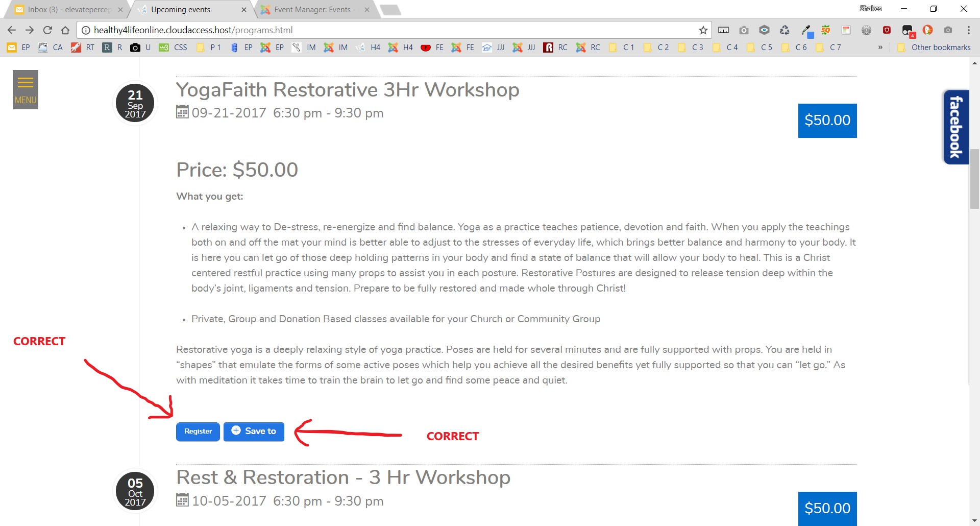Screen dimensions: 980x526
Task: Expand the hidden bookmarks overflow chevron
Action: pos(880,47)
